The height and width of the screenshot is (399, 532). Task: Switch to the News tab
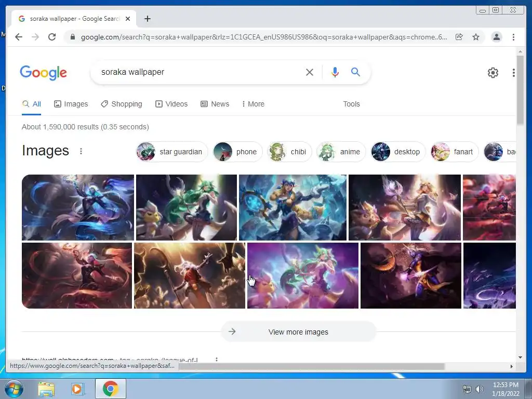(215, 104)
